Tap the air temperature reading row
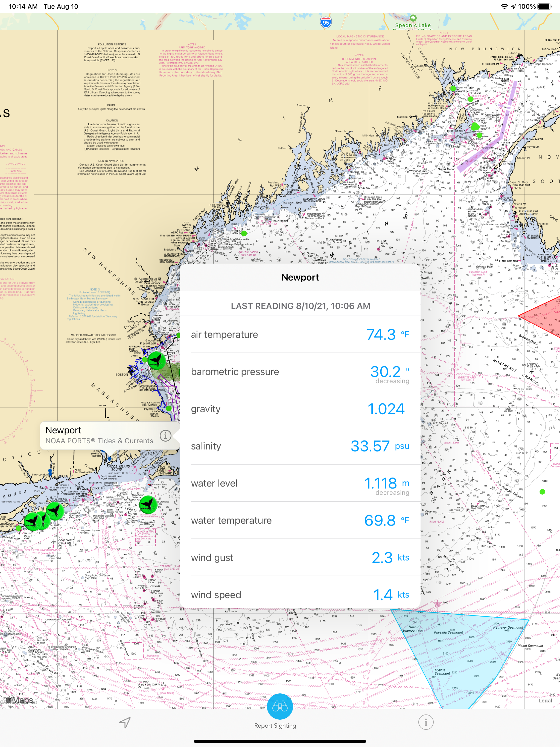 300,334
